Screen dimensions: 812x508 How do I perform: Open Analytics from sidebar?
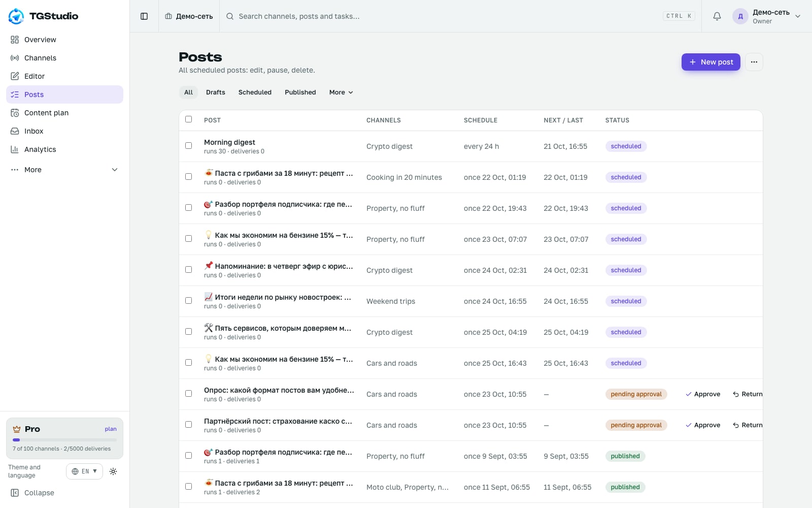coord(64,149)
